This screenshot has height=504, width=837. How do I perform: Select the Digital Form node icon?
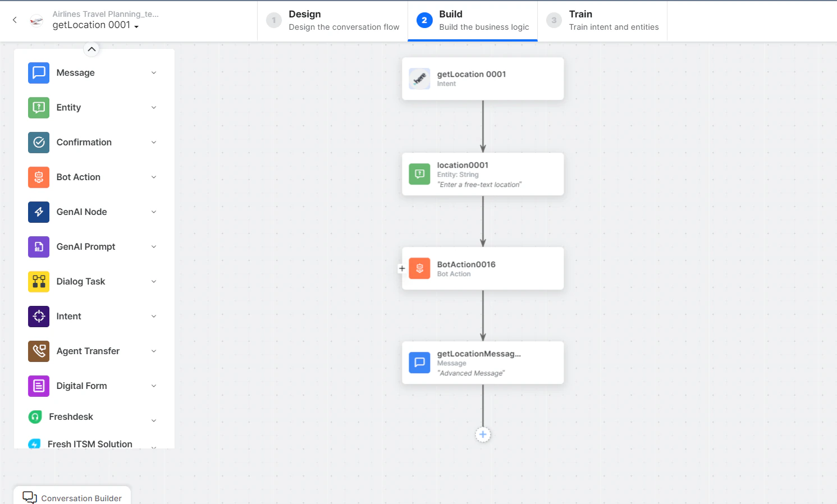click(38, 386)
